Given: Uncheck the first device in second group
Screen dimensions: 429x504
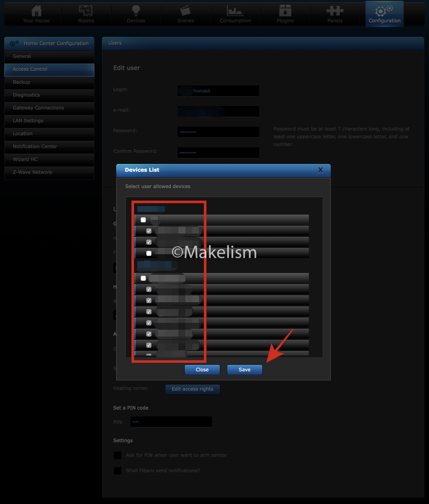Looking at the screenshot, I should click(x=149, y=290).
